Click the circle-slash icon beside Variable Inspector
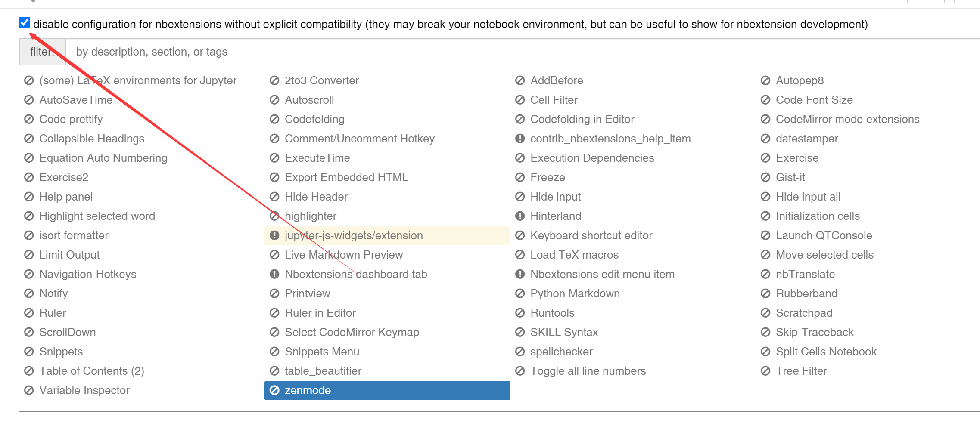The image size is (980, 429). click(x=29, y=390)
